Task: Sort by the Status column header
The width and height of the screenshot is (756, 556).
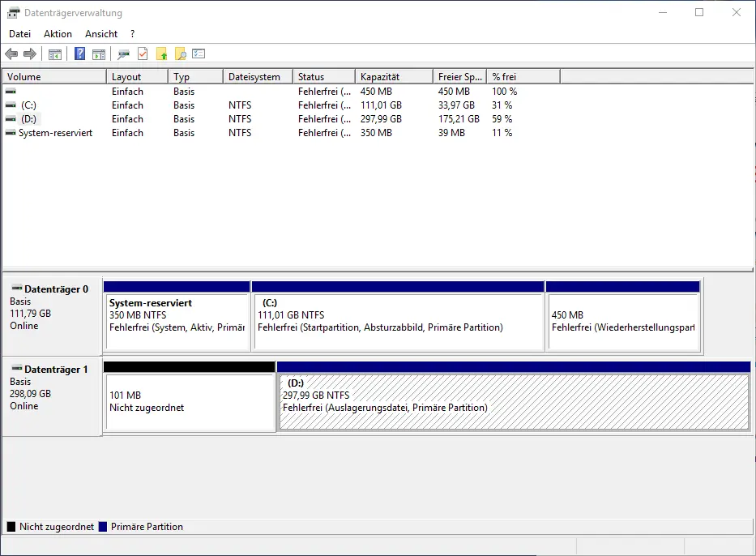Action: coord(324,77)
